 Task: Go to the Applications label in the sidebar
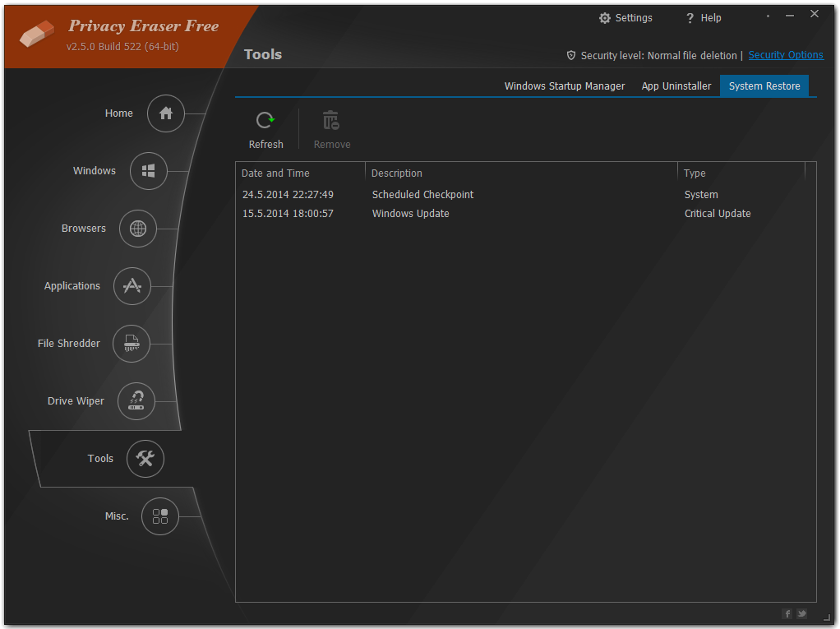click(72, 286)
